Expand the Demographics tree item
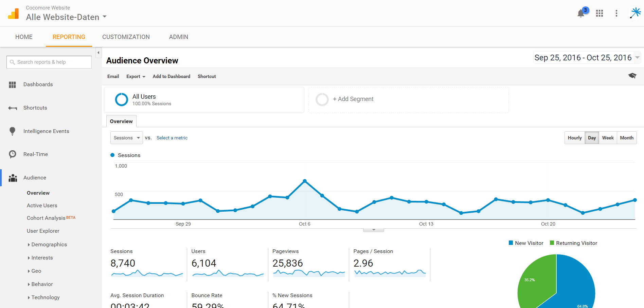The image size is (644, 308). (49, 244)
